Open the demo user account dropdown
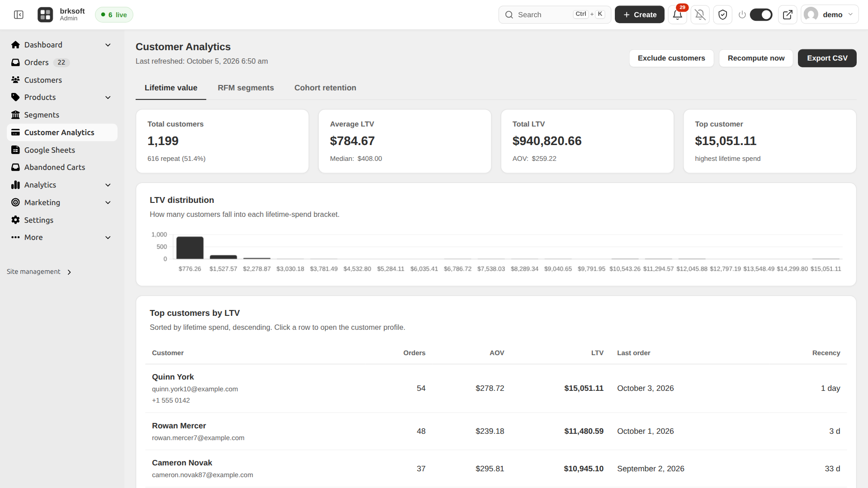 pyautogui.click(x=830, y=14)
